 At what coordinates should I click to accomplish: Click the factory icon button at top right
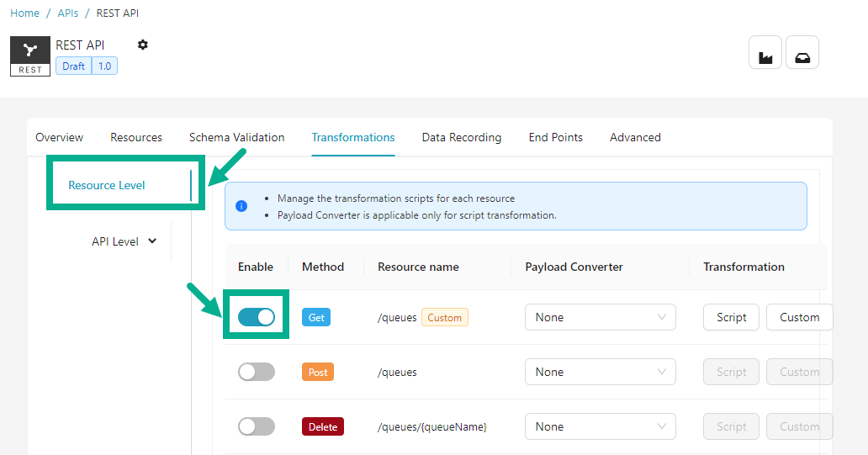[x=765, y=53]
